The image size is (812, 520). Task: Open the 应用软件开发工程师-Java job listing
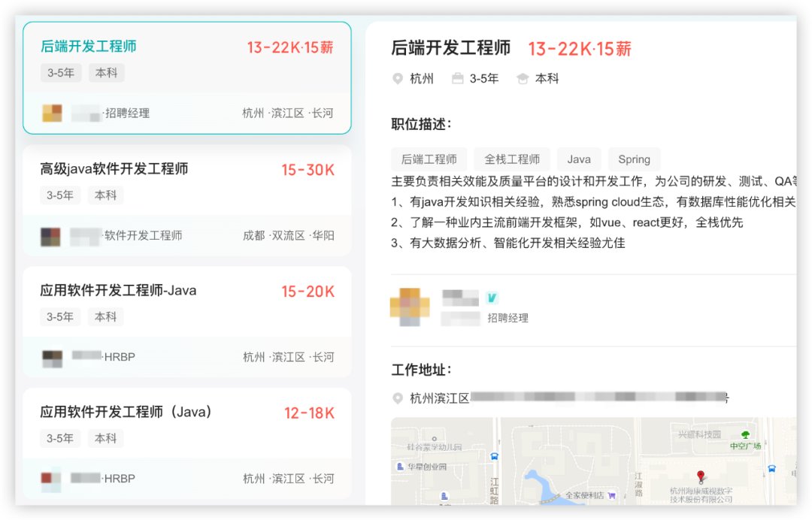click(118, 290)
